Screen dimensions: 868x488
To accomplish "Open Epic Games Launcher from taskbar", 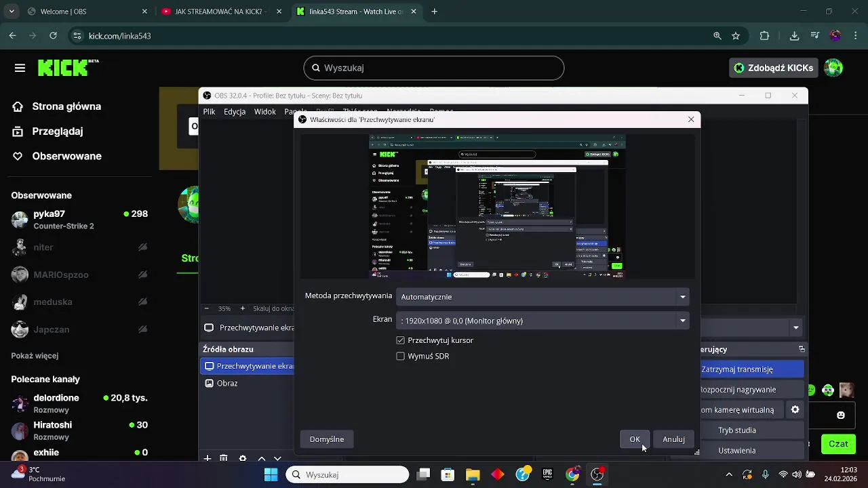I will click(547, 474).
